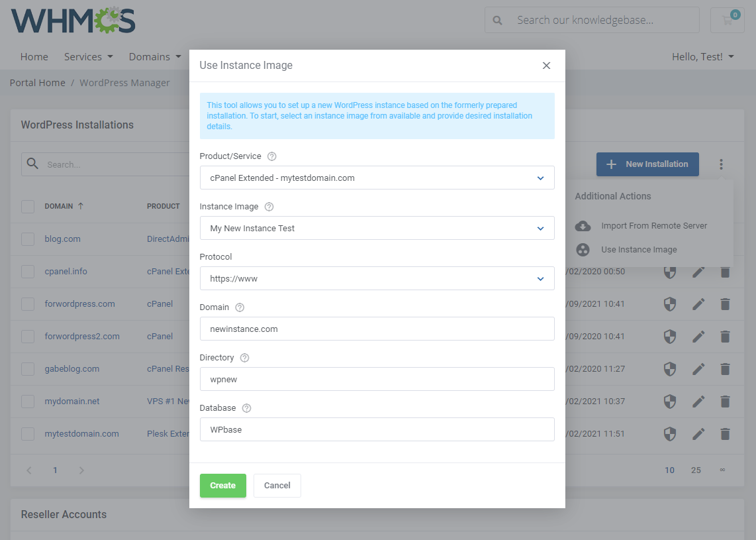Edit gabeblog.com via pencil icon
Viewport: 756px width, 540px height.
(x=698, y=369)
